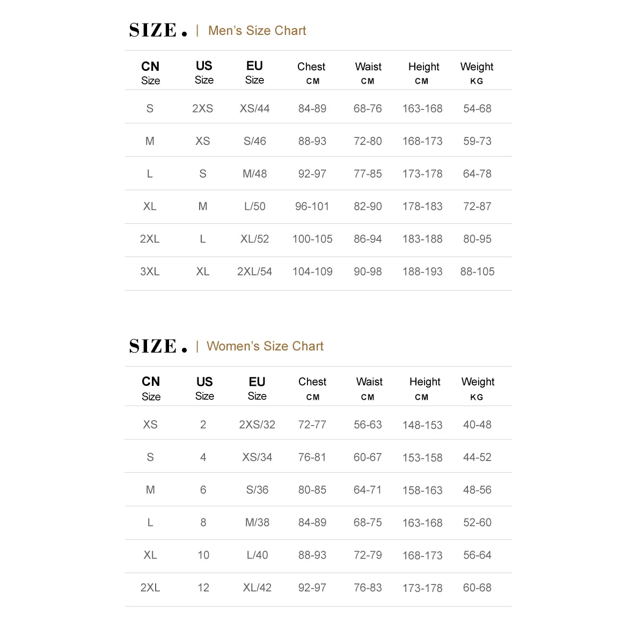Click women's EU size 2XS/32 cell

coord(257,425)
